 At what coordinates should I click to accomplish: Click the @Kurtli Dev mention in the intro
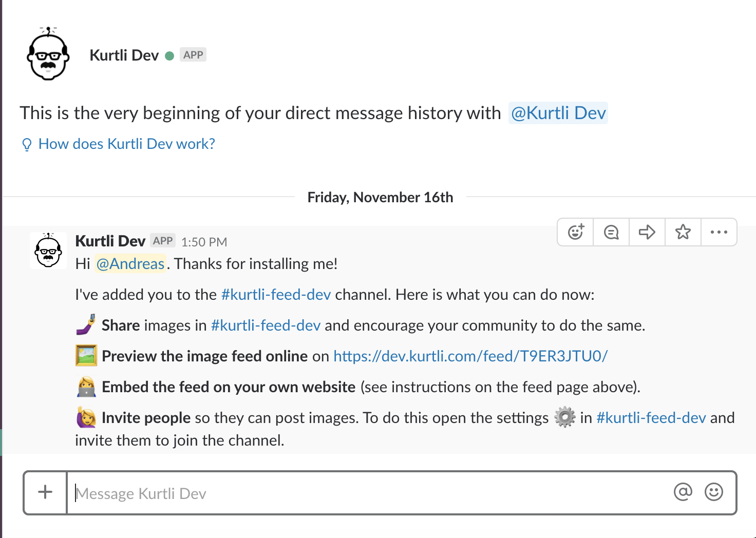[x=558, y=113]
